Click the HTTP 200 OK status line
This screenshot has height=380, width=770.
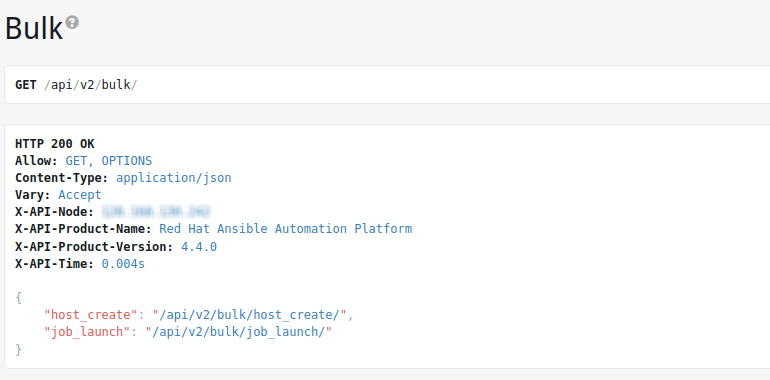[x=55, y=144]
